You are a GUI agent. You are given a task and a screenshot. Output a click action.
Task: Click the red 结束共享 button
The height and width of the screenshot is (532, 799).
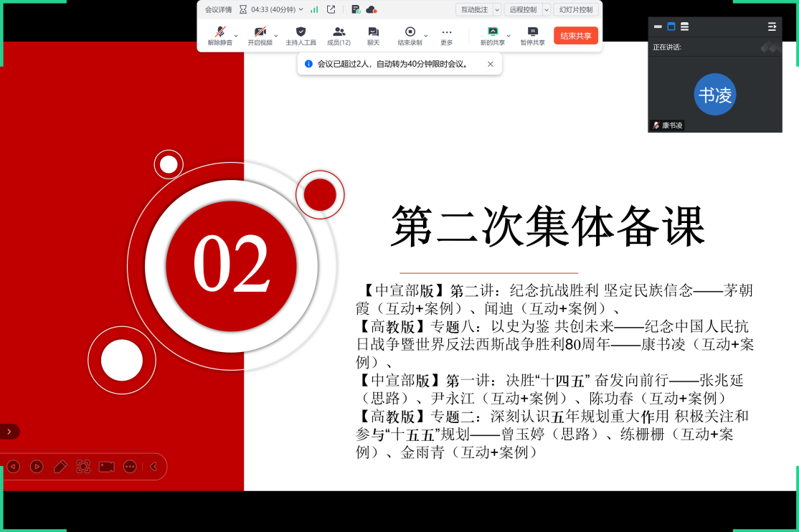tap(575, 36)
